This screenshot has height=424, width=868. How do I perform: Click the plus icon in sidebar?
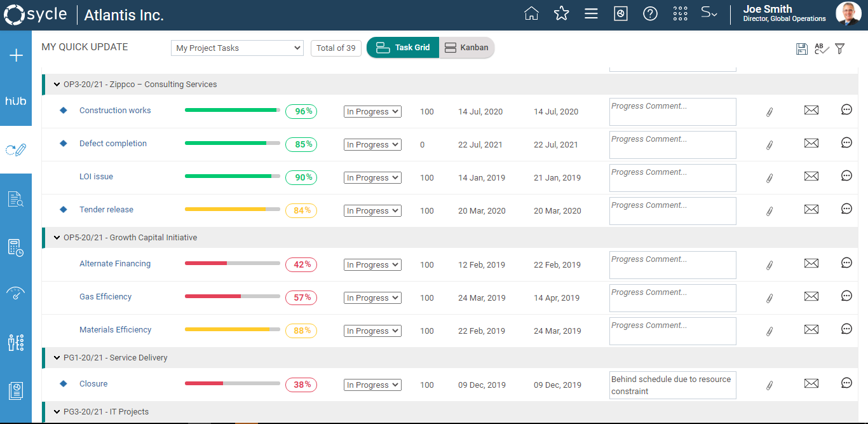pos(16,55)
